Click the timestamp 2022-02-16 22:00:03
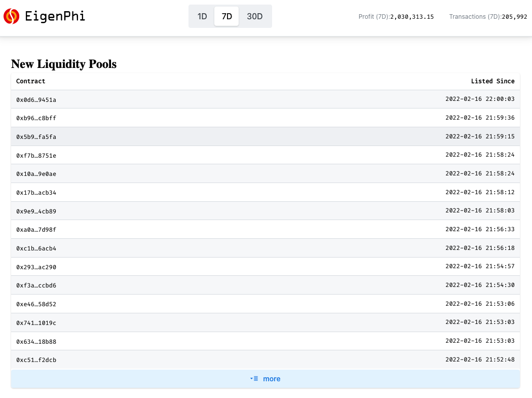This screenshot has height=398, width=532. (x=480, y=99)
